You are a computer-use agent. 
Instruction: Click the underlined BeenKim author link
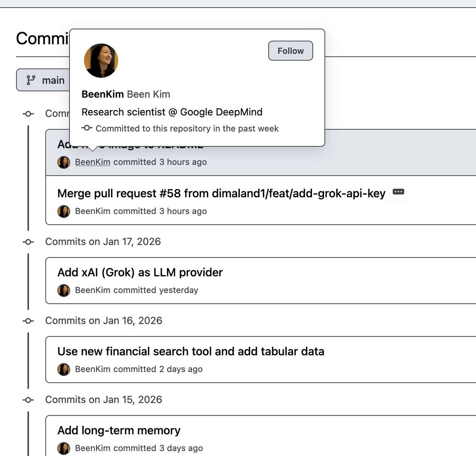click(x=93, y=162)
